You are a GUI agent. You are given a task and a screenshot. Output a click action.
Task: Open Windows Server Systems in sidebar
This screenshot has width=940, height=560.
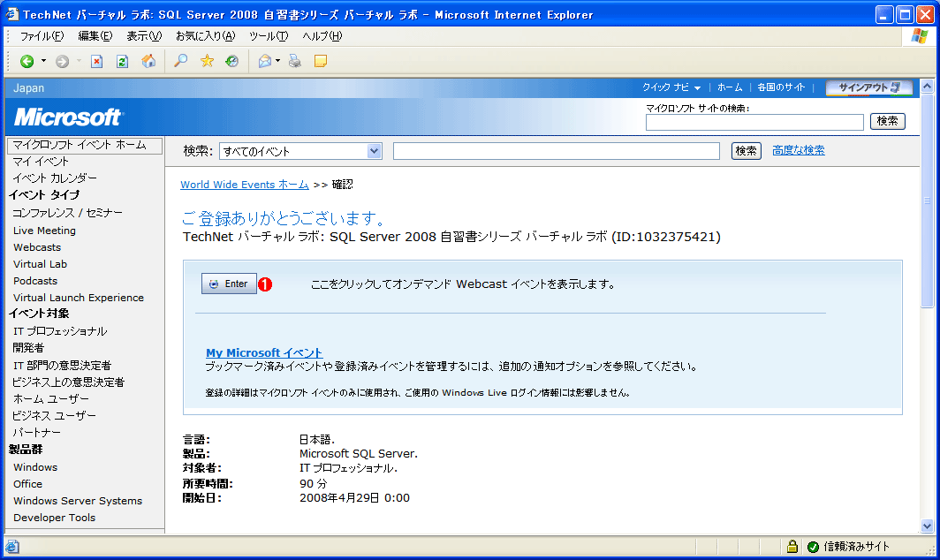coord(78,501)
